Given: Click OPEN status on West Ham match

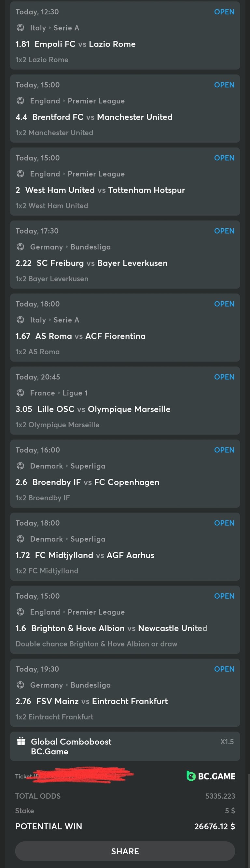Looking at the screenshot, I should pyautogui.click(x=224, y=158).
